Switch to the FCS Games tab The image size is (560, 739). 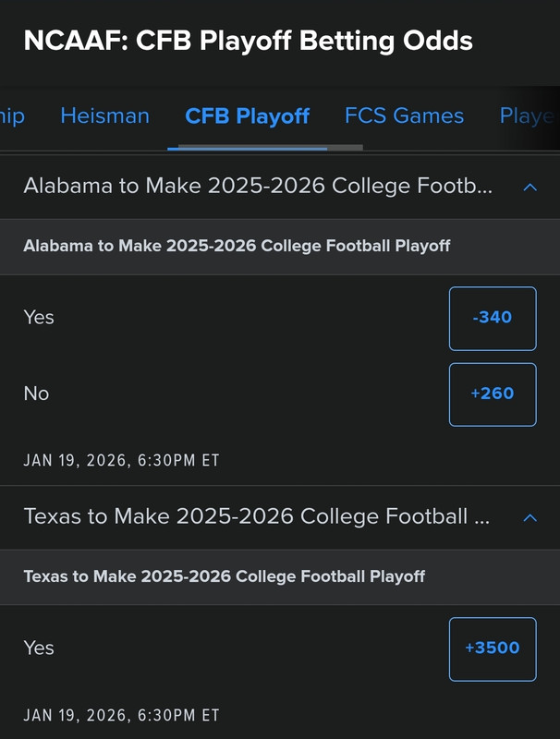tap(404, 115)
